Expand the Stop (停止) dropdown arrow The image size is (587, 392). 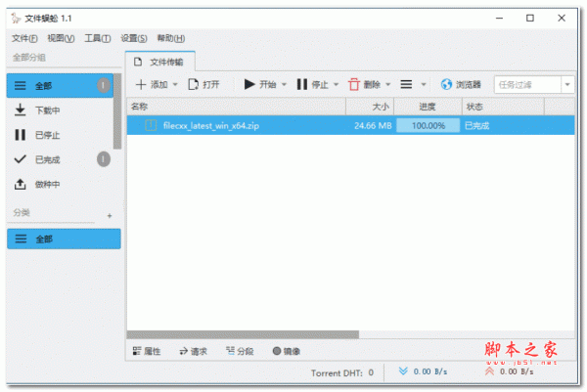336,84
